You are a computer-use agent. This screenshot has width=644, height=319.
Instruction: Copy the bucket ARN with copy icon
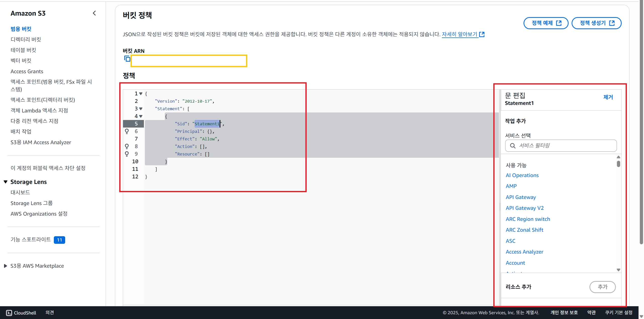point(127,59)
